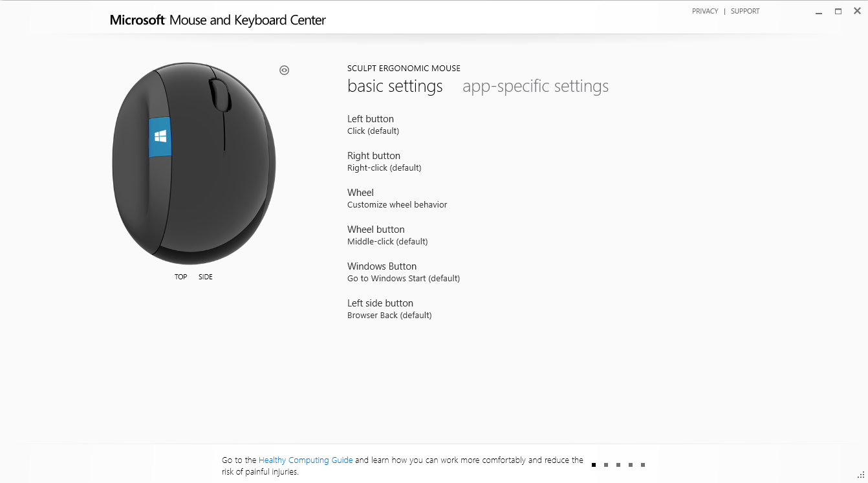Switch to the SIDE view of mouse
868x483 pixels.
tap(206, 277)
